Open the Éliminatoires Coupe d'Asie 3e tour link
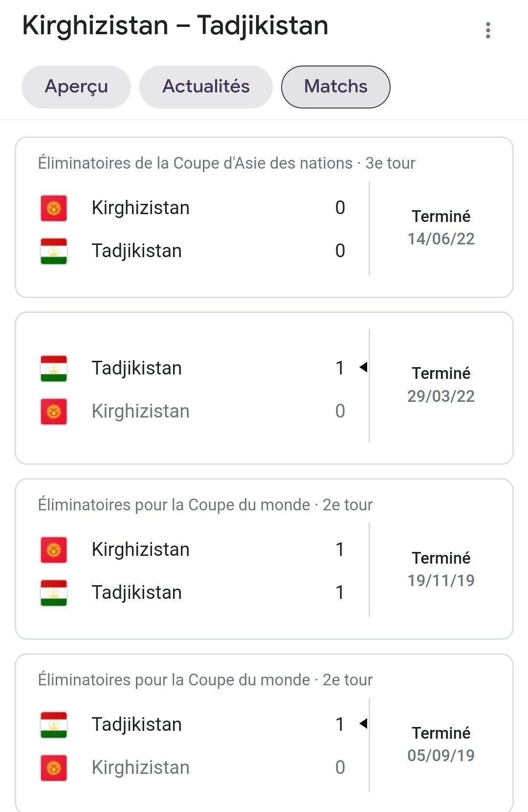528x812 pixels. (226, 163)
